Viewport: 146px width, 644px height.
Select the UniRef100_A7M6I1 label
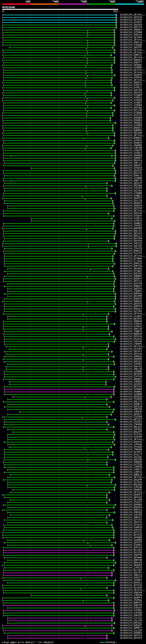tap(131, 87)
